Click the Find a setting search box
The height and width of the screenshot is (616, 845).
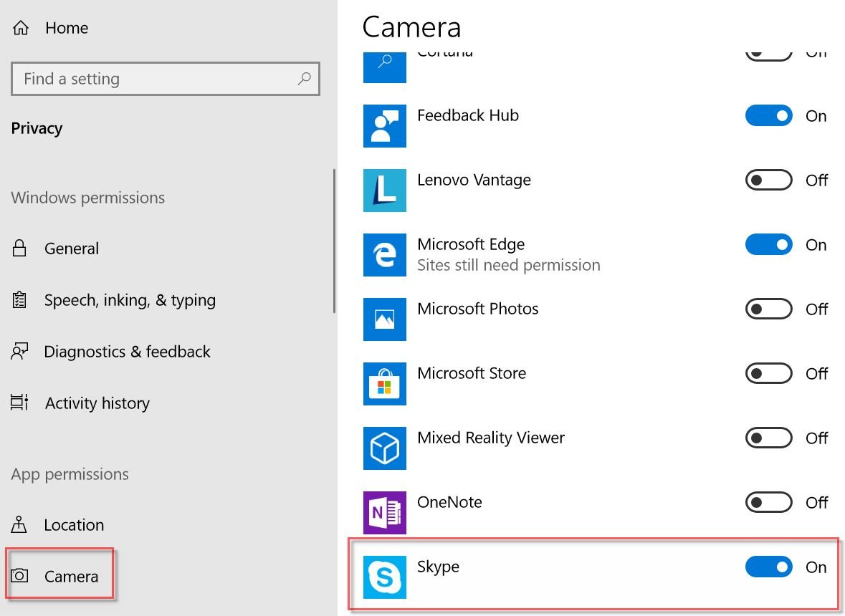click(166, 79)
